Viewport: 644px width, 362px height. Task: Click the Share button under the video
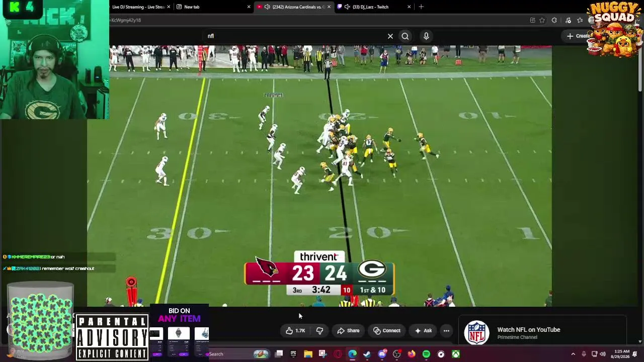tap(348, 331)
